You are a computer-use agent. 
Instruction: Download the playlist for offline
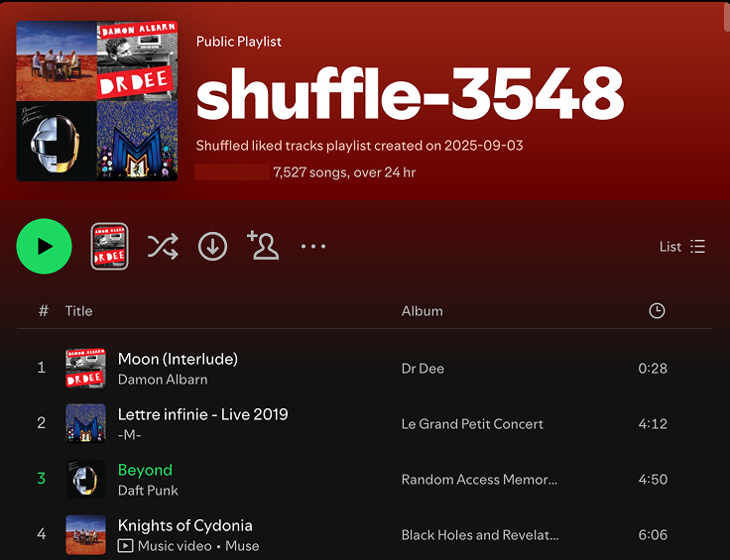[x=213, y=246]
